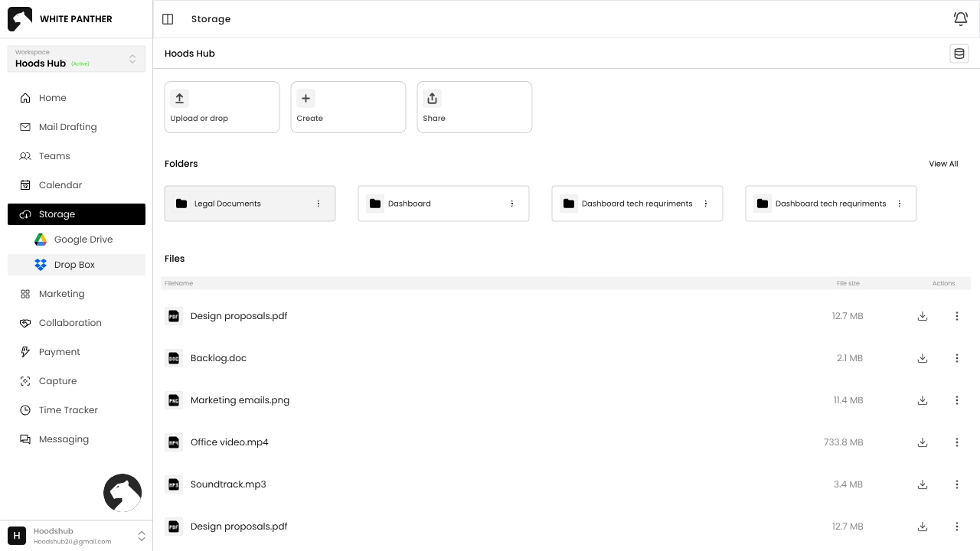The image size is (980, 551).
Task: Toggle the sidebar panel icon
Action: [x=168, y=19]
